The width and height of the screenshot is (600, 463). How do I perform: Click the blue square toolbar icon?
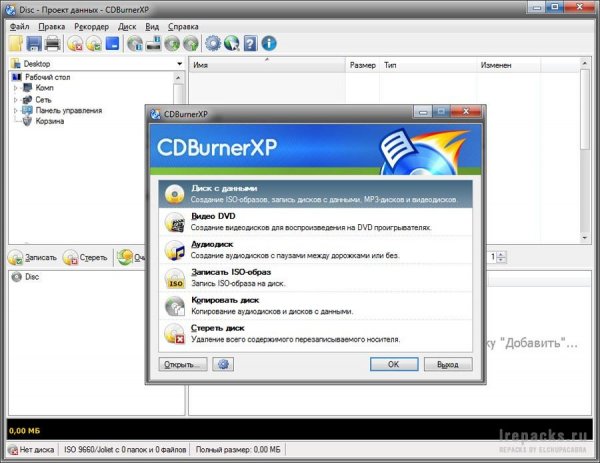(112, 43)
